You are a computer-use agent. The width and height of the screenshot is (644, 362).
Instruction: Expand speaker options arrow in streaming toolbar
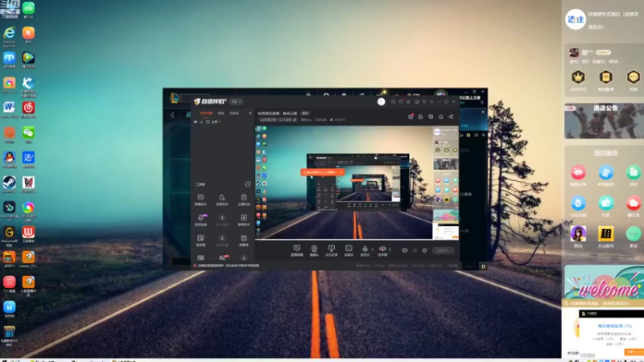(x=390, y=249)
